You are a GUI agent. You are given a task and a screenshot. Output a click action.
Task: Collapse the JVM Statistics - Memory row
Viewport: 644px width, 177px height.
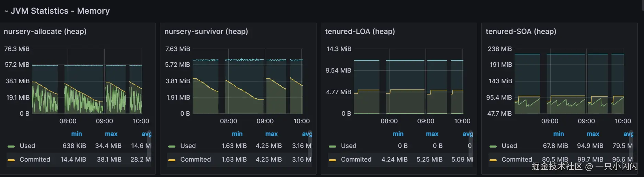point(6,11)
